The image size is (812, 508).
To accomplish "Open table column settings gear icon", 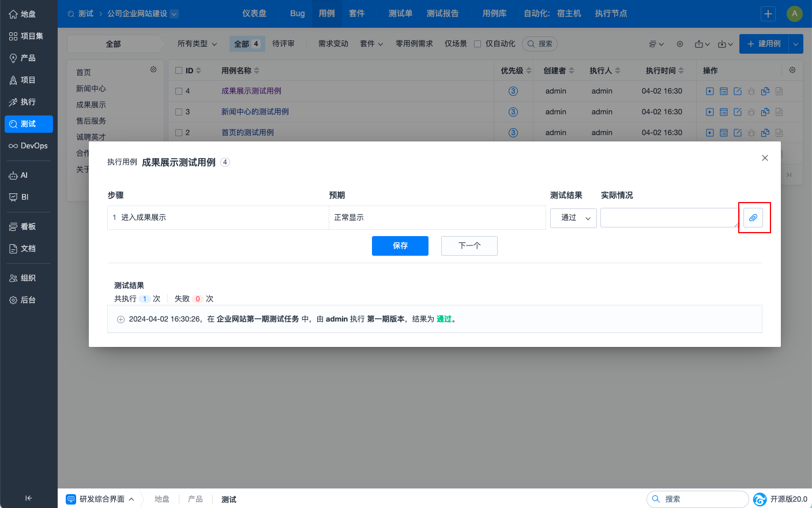I will (x=792, y=70).
